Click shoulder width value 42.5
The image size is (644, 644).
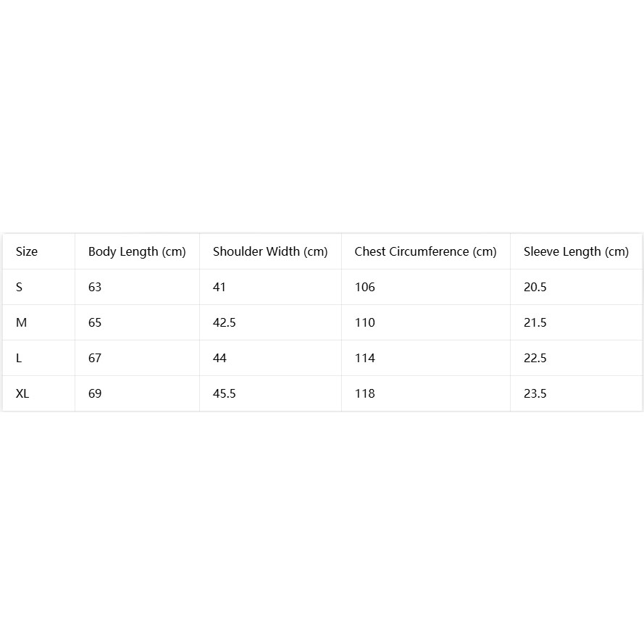tap(225, 322)
